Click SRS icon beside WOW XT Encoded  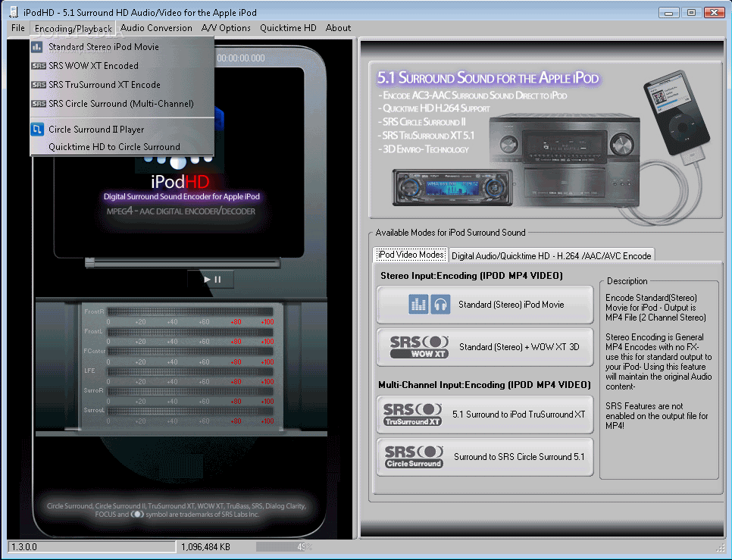tap(39, 66)
